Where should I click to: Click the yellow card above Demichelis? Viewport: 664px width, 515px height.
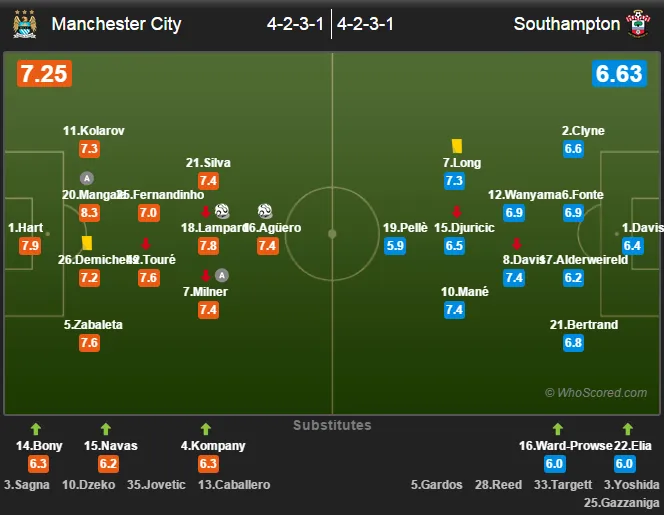pos(87,243)
